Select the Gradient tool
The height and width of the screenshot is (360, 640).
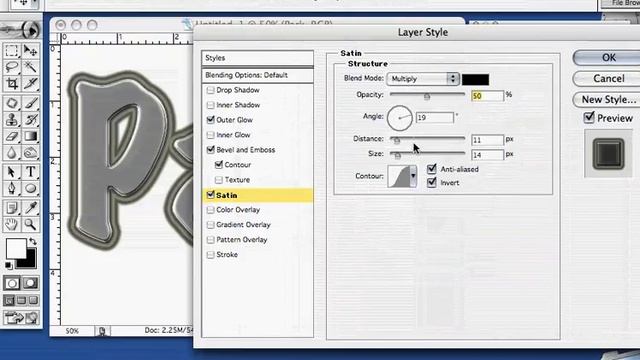point(31,136)
